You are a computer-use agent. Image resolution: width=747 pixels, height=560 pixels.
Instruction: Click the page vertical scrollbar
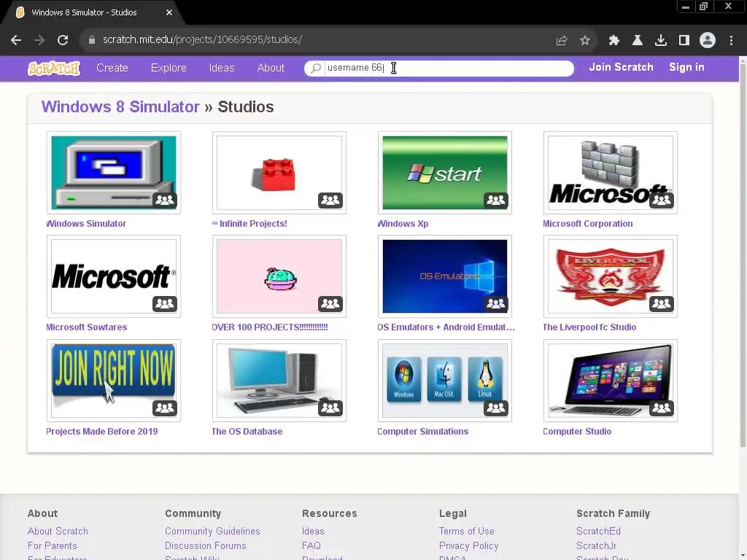pos(743,255)
